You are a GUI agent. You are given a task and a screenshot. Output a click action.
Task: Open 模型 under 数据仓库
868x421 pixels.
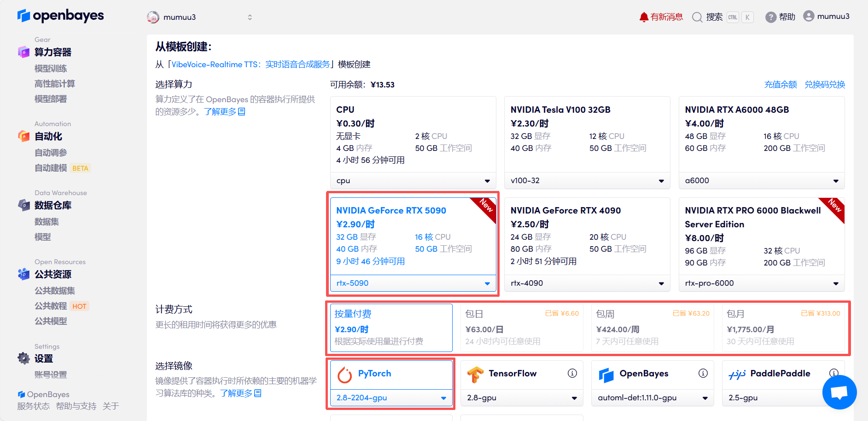tap(42, 236)
